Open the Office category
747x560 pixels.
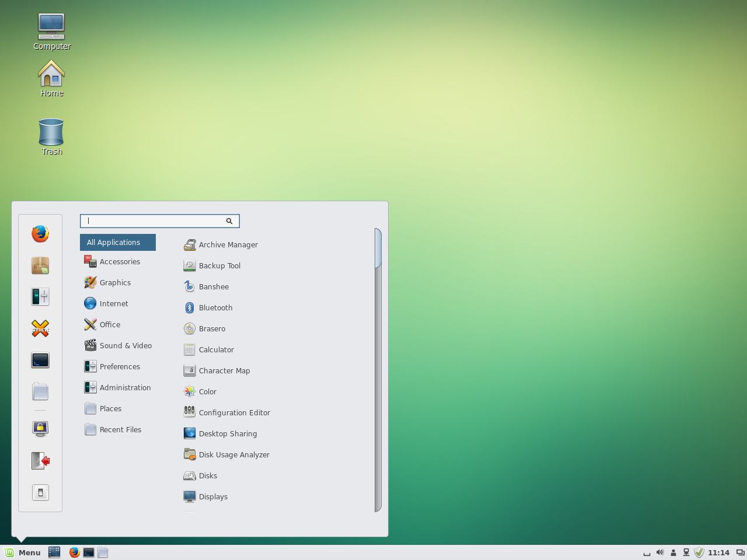(x=118, y=325)
